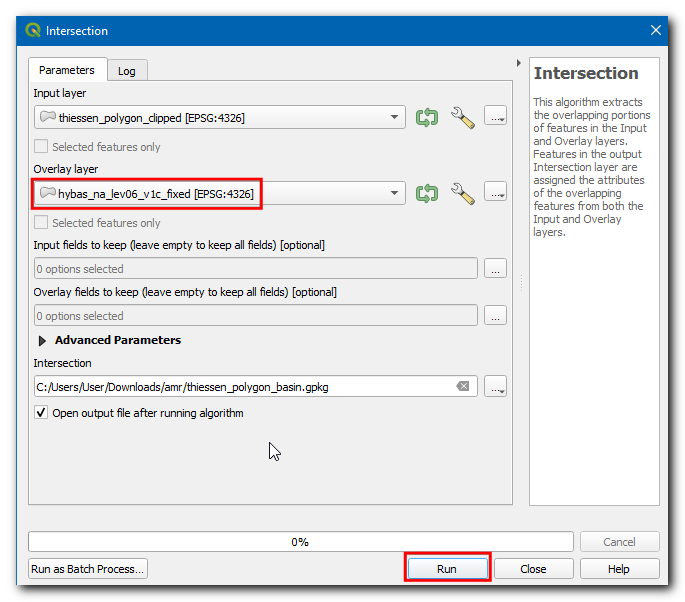Clear the Intersection output path
The width and height of the screenshot is (685, 602).
click(462, 387)
